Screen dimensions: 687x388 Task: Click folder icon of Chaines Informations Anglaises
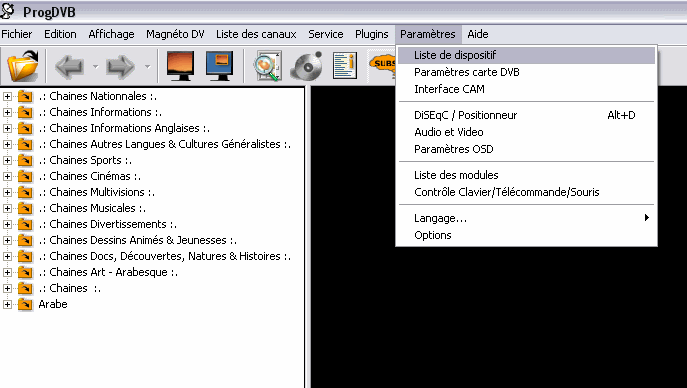coord(25,128)
